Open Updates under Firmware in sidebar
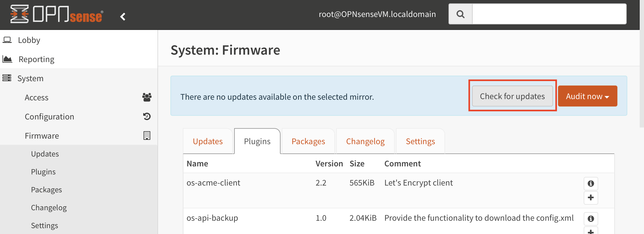Viewport: 644px width, 234px height. pos(45,154)
